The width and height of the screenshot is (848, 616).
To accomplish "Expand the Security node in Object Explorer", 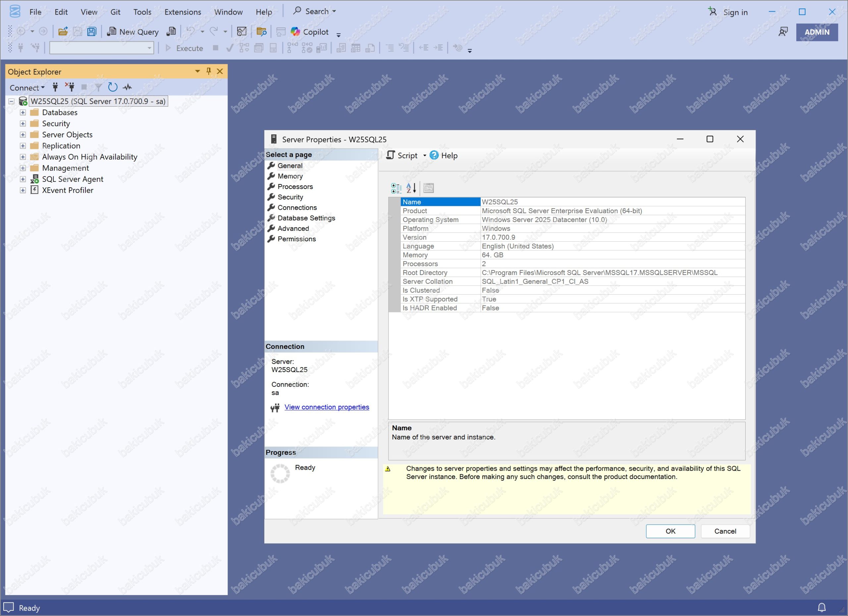I will [23, 124].
